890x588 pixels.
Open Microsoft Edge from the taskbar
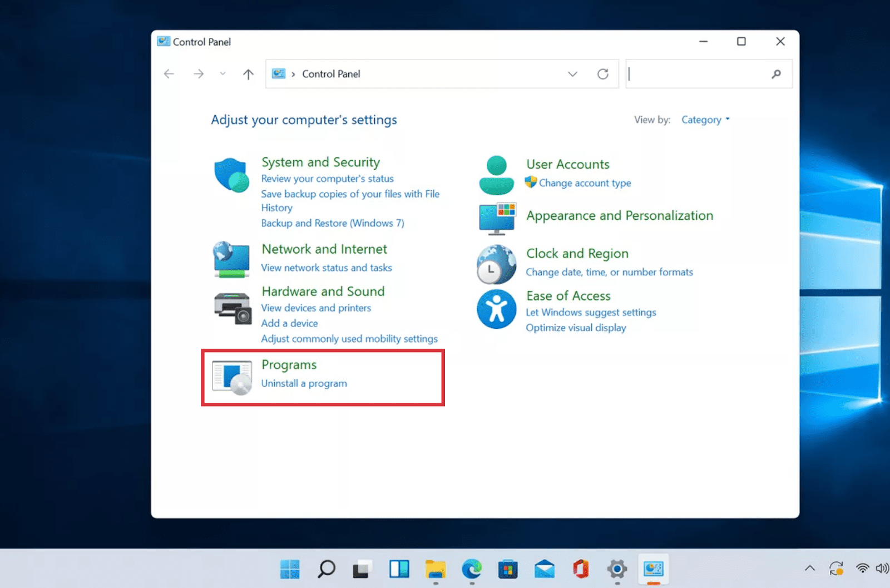[472, 569]
